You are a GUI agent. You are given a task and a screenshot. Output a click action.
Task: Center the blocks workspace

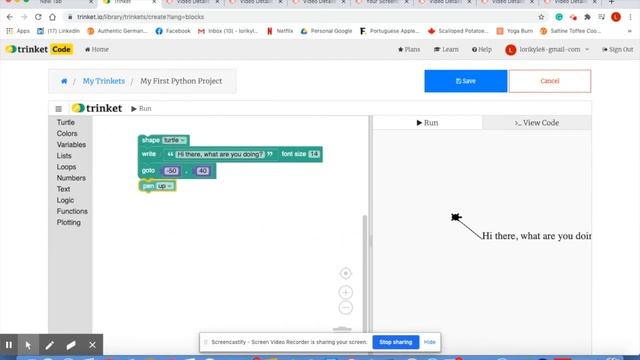(346, 273)
